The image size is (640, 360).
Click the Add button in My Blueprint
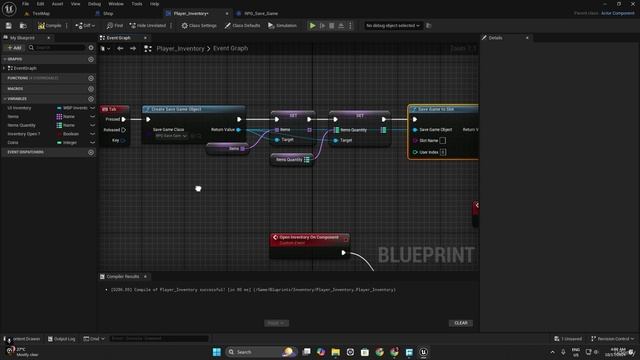point(14,48)
